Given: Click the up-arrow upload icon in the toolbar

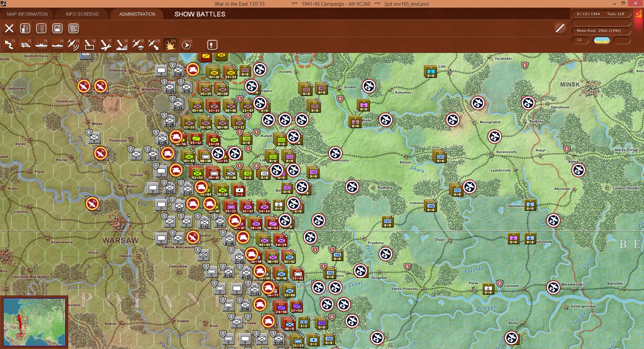Looking at the screenshot, I should pos(212,45).
